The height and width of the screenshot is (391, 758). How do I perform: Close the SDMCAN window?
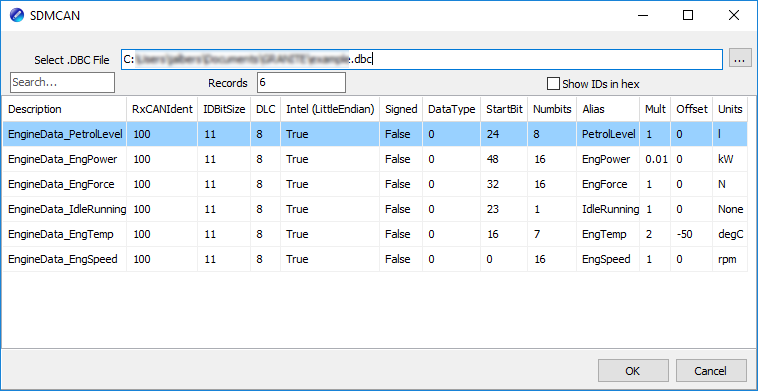(x=733, y=15)
